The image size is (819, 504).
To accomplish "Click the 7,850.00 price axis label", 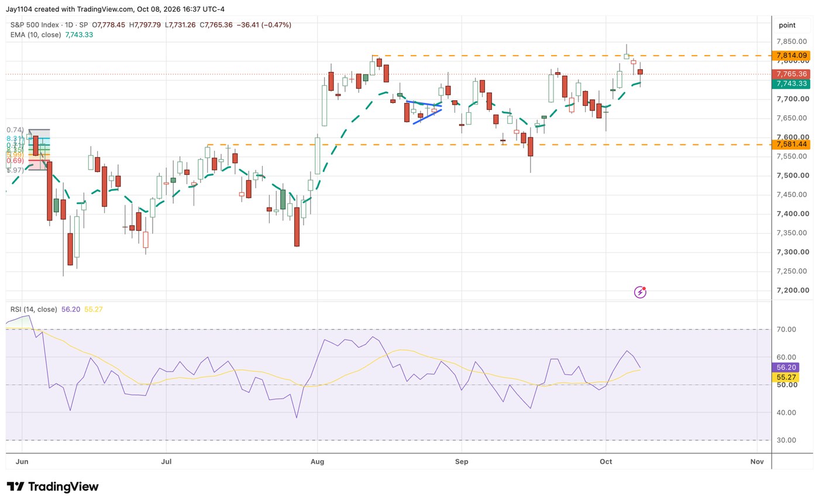I will [x=793, y=42].
